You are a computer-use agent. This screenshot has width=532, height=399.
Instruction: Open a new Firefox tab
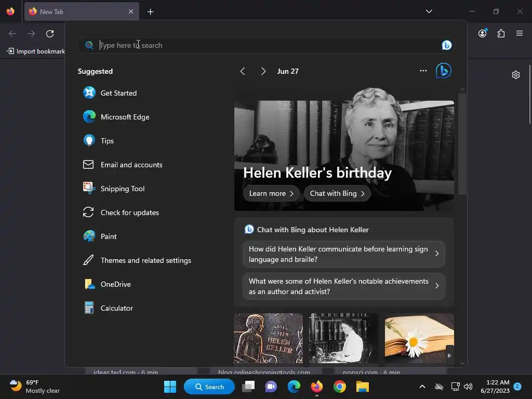[x=150, y=12]
